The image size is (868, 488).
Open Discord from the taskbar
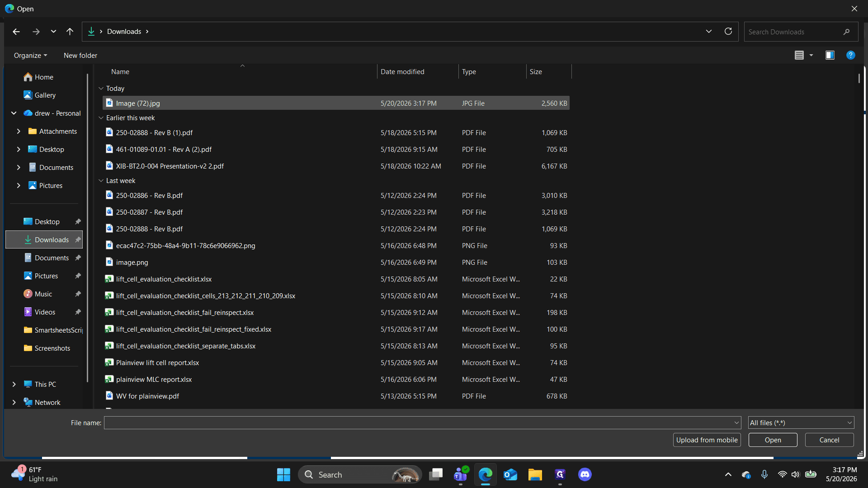tap(585, 474)
